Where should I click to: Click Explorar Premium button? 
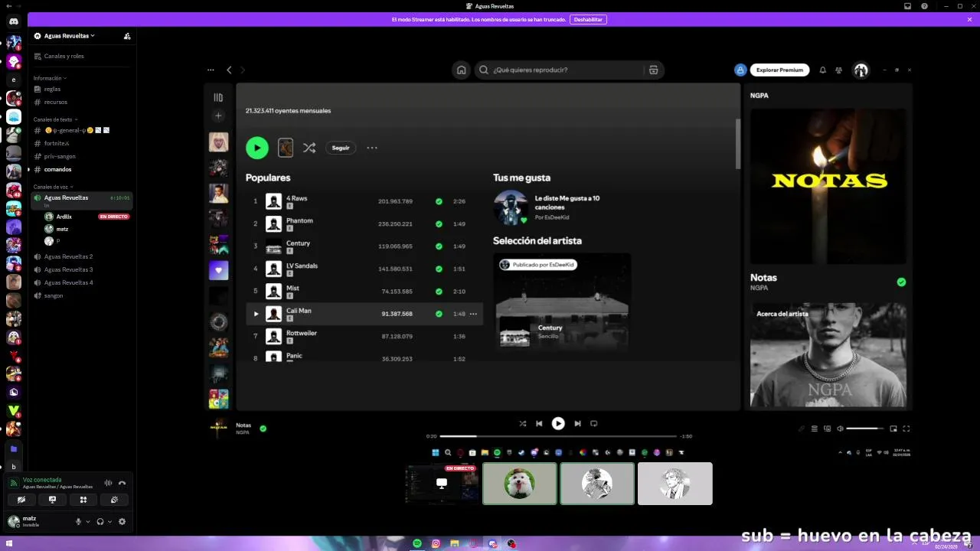point(779,70)
